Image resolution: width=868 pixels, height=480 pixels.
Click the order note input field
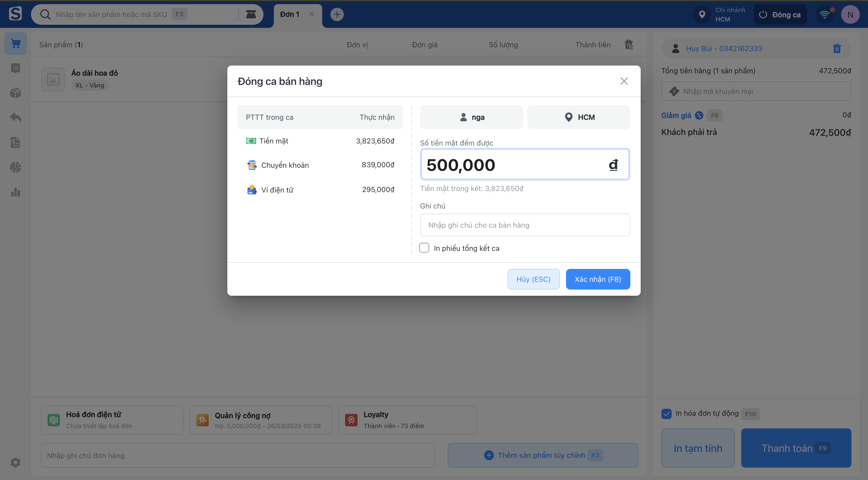click(x=238, y=455)
